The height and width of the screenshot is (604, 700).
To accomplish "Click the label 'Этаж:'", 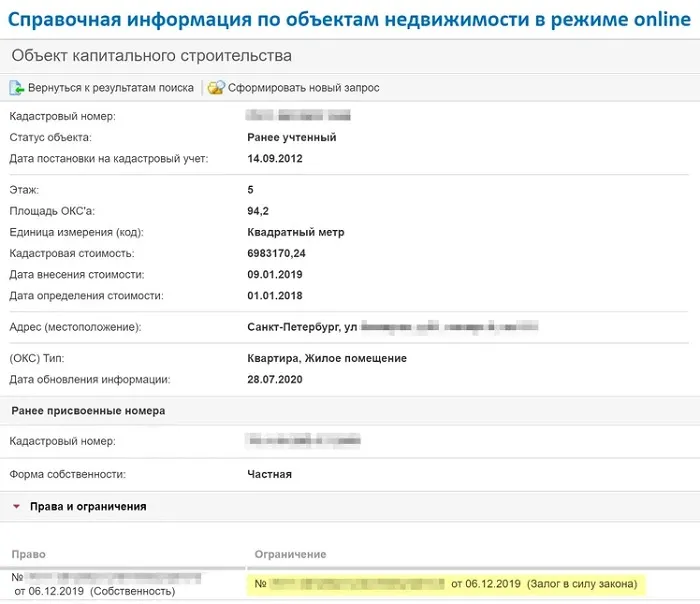I will coord(24,190).
